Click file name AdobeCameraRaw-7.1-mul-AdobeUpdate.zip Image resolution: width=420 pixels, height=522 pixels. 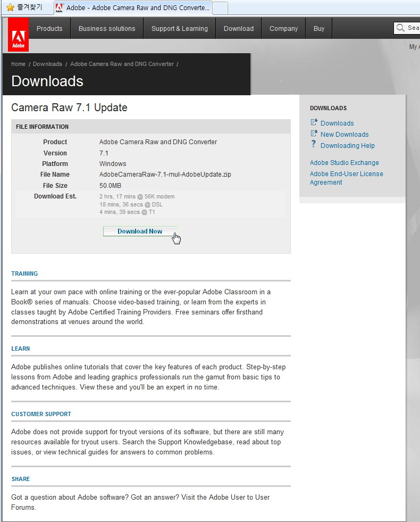tap(165, 175)
